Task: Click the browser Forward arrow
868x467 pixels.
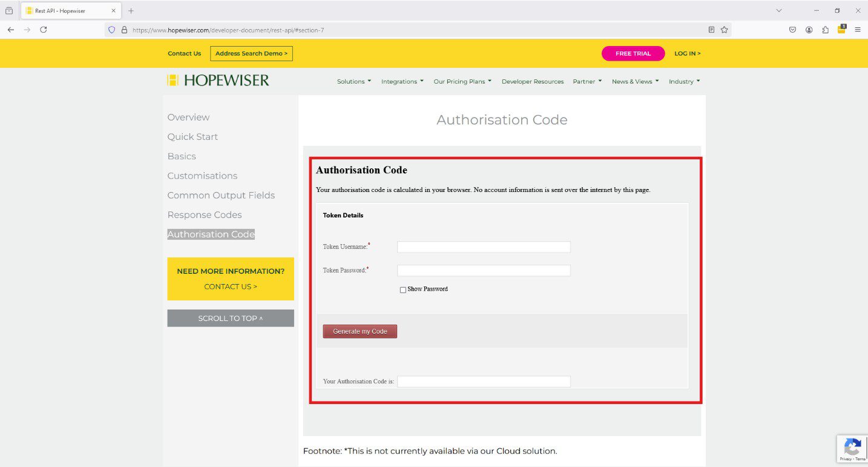Action: click(27, 30)
